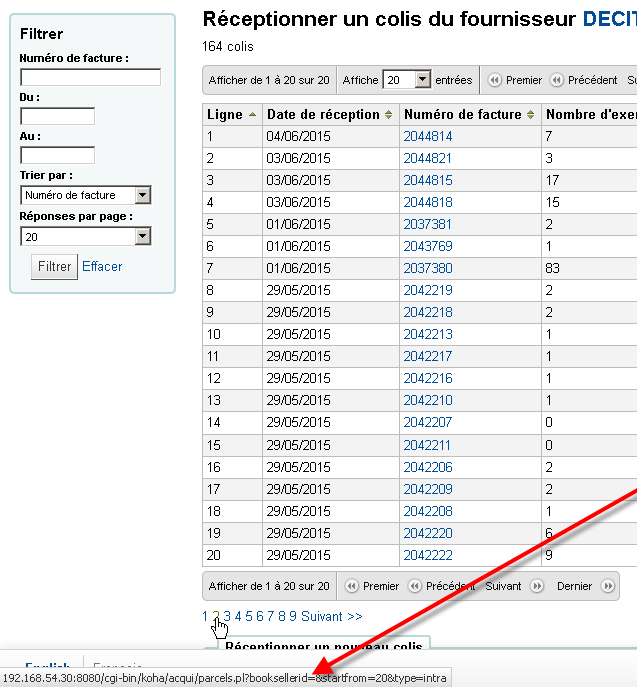Click the Effacer link
This screenshot has width=637, height=687.
[x=102, y=266]
